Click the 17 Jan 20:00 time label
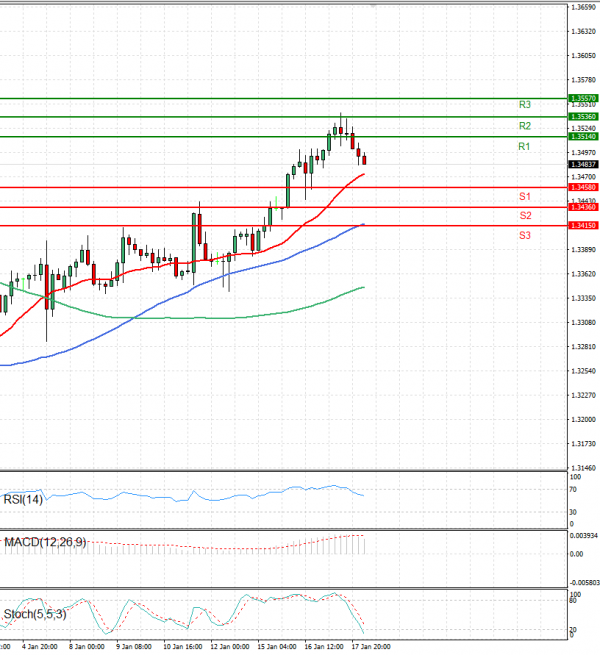 click(x=371, y=647)
